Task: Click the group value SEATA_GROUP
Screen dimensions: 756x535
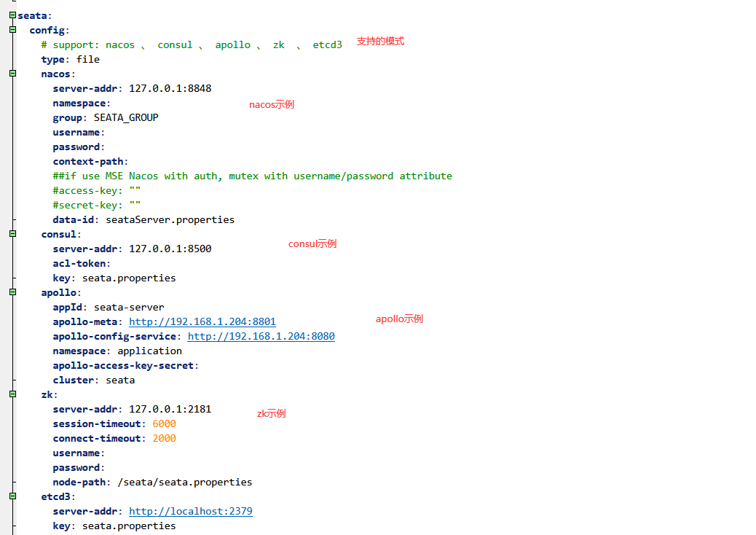Action: pos(126,117)
